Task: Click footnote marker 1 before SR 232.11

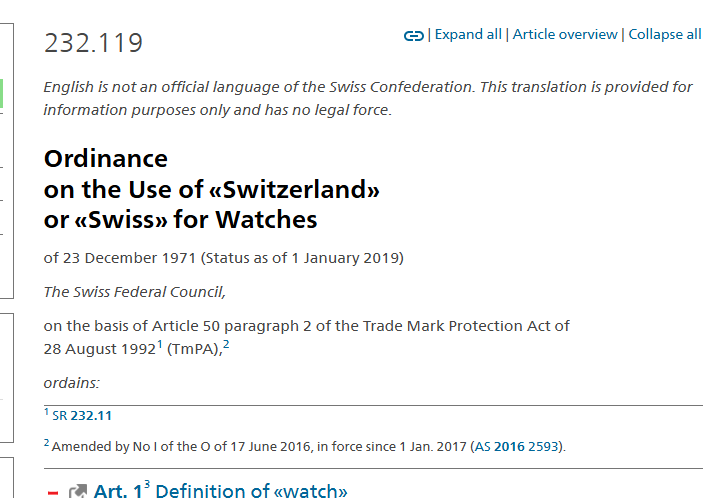Action: [x=46, y=411]
